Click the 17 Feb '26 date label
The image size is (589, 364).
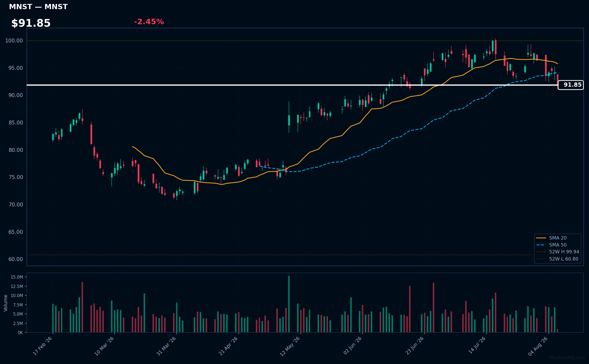[43, 346]
